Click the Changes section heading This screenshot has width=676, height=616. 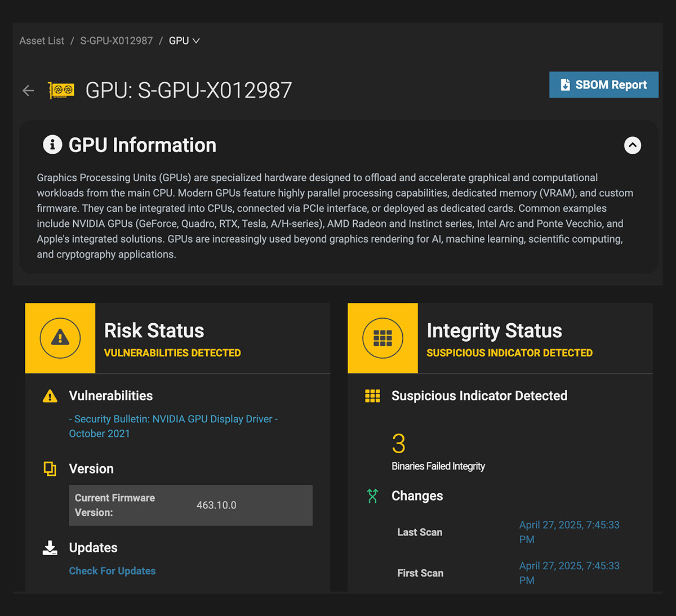[x=417, y=496]
